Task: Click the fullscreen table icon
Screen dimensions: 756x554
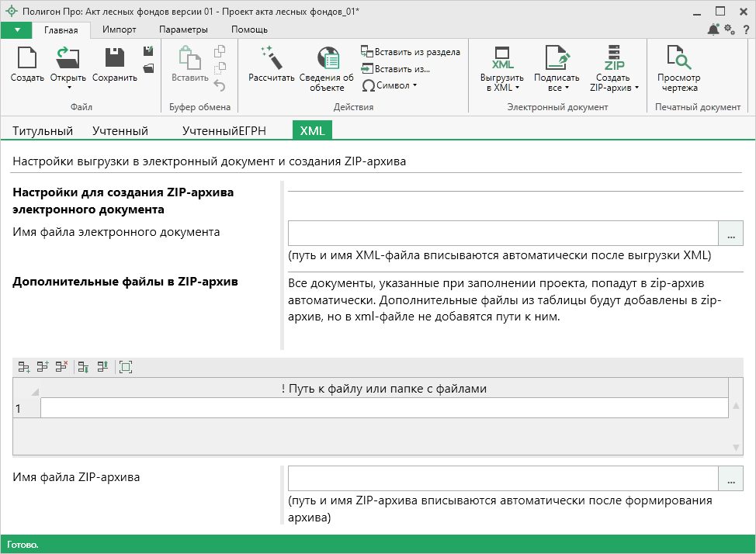Action: (126, 367)
